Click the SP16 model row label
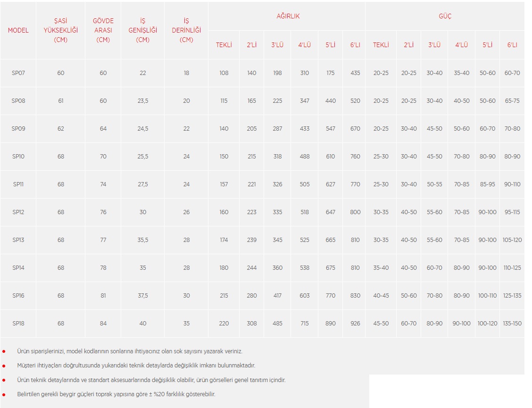 click(18, 296)
